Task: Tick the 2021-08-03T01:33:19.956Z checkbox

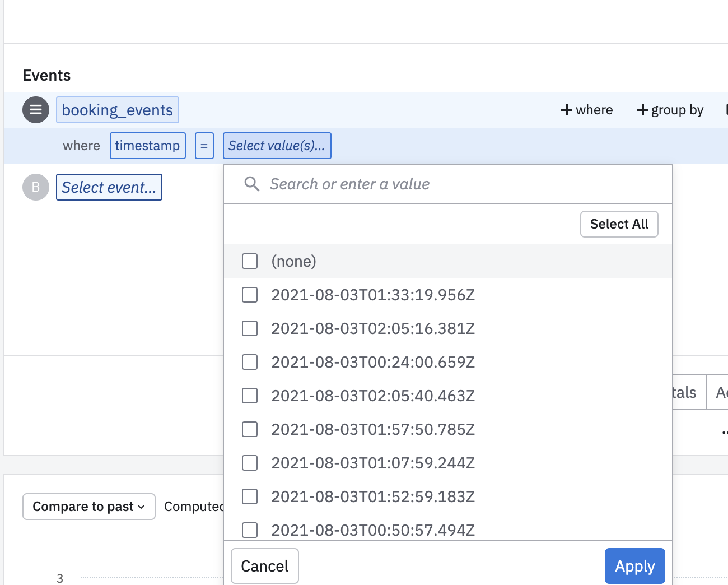Action: [x=250, y=295]
